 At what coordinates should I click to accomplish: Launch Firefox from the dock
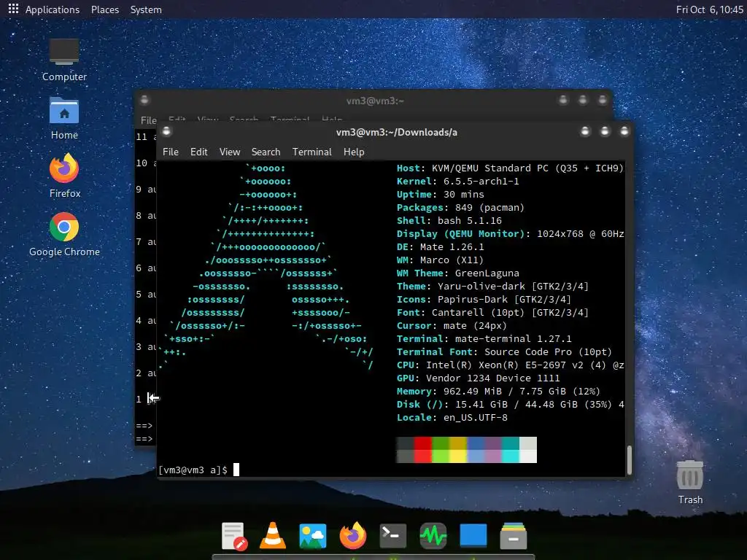pyautogui.click(x=353, y=536)
